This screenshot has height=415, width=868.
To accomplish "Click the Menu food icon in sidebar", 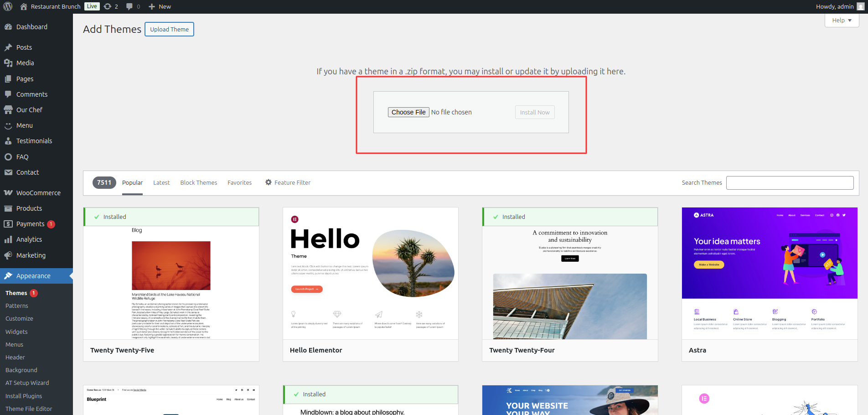I will (8, 125).
